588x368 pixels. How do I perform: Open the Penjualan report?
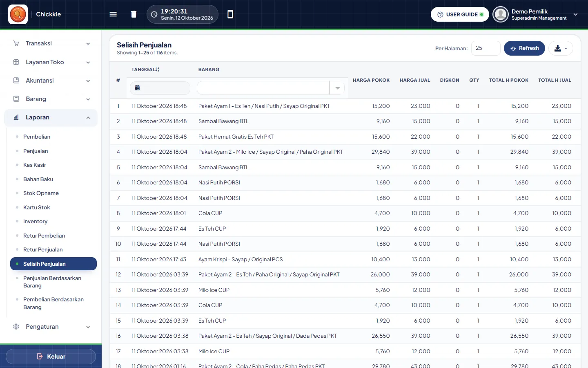tap(36, 151)
